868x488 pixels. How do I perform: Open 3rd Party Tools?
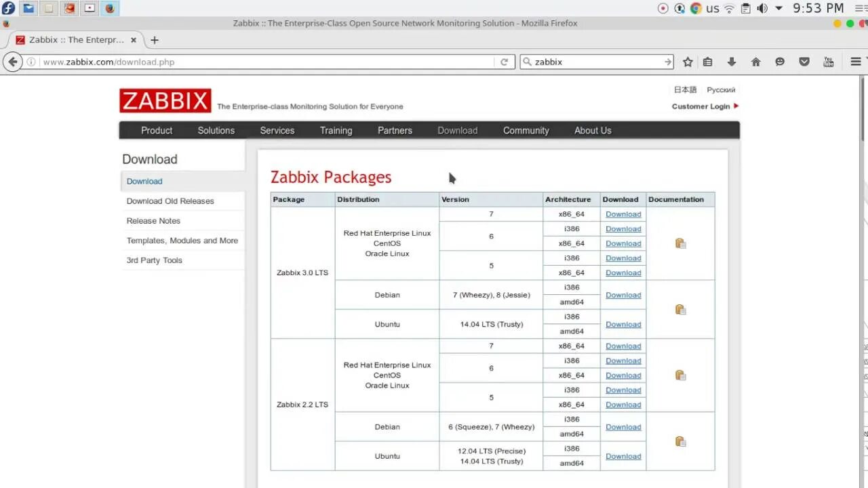[155, 260]
